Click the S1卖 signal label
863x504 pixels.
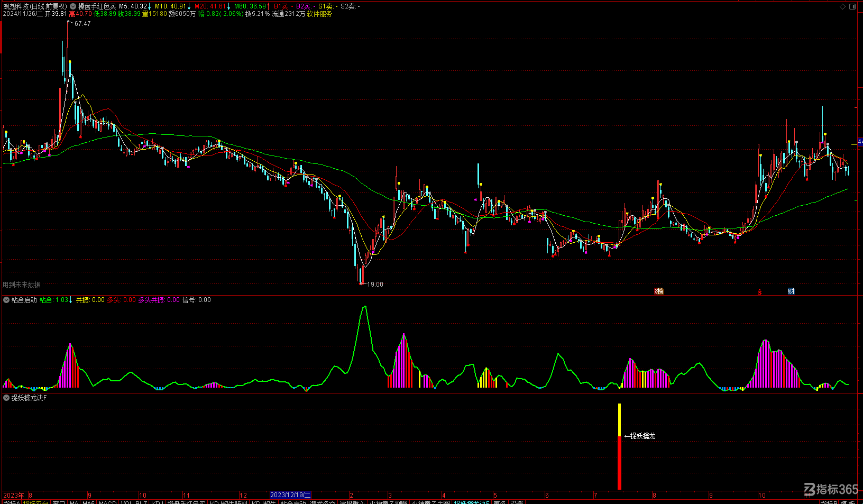click(x=328, y=6)
